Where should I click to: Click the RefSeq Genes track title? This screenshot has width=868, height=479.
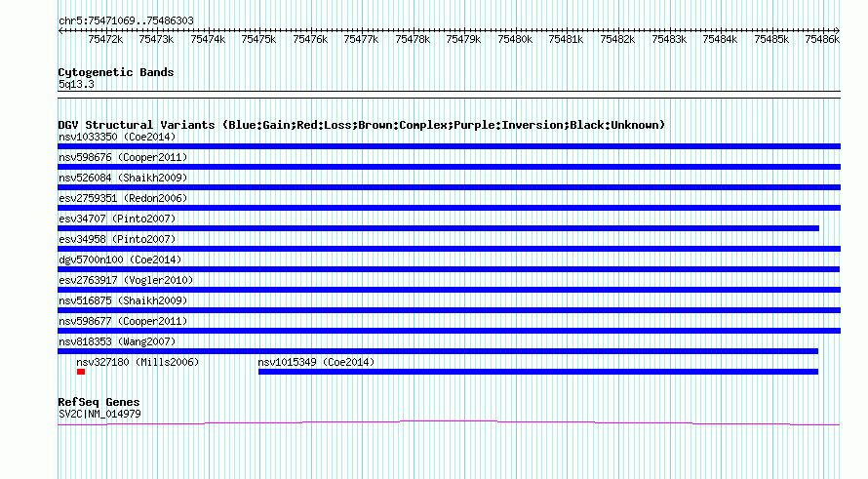click(99, 402)
